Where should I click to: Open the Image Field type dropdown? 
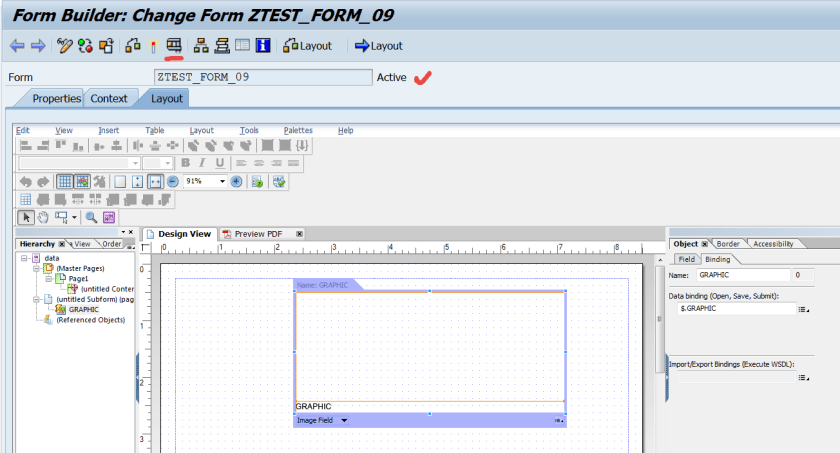pos(344,420)
